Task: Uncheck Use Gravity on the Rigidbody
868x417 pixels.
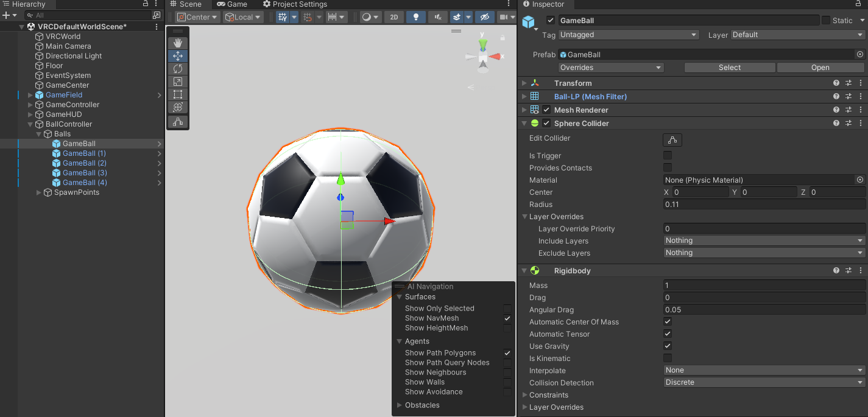Action: coord(668,346)
